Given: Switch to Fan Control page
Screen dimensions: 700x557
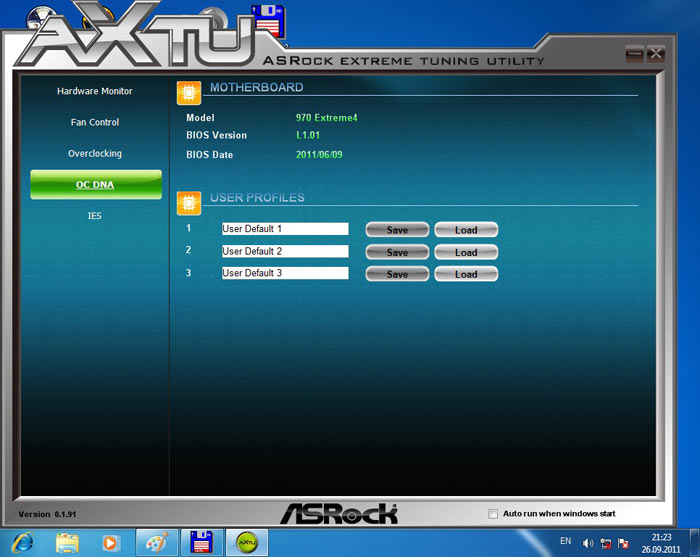Looking at the screenshot, I should [95, 122].
